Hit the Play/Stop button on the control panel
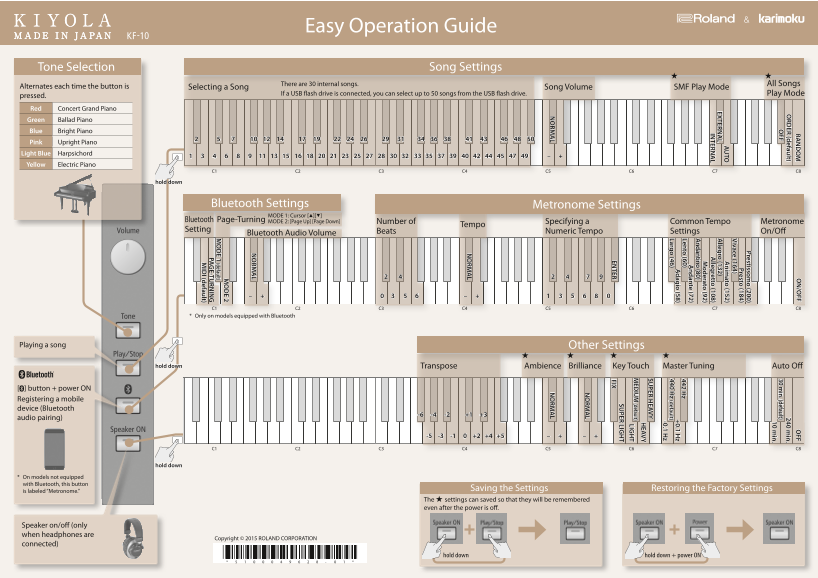Image resolution: width=818 pixels, height=578 pixels. [128, 368]
